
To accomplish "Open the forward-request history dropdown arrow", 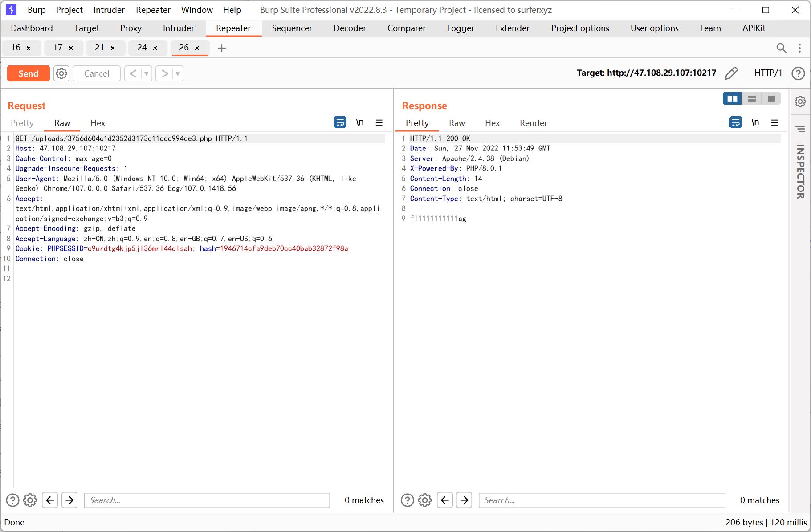I will (177, 73).
